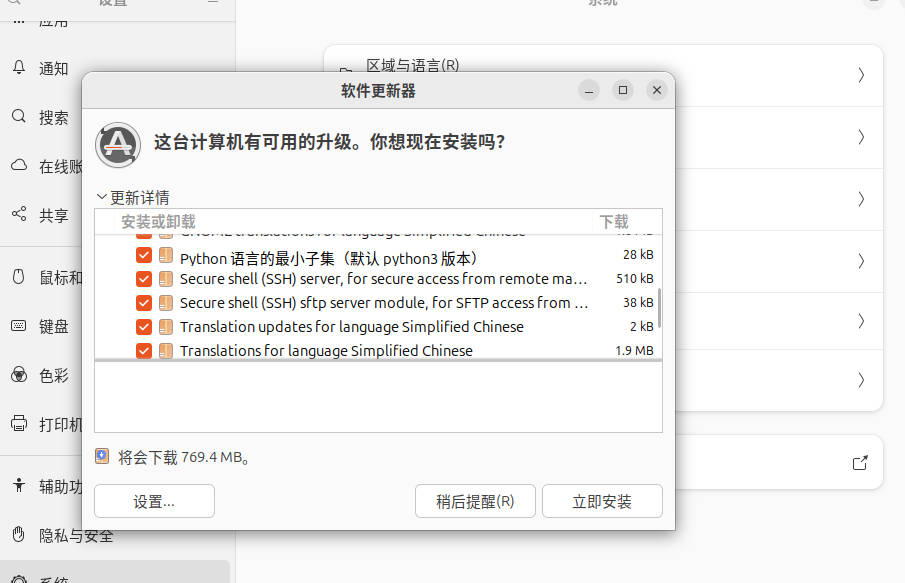This screenshot has height=583, width=905.
Task: Click the 下载 column header
Action: 614,222
